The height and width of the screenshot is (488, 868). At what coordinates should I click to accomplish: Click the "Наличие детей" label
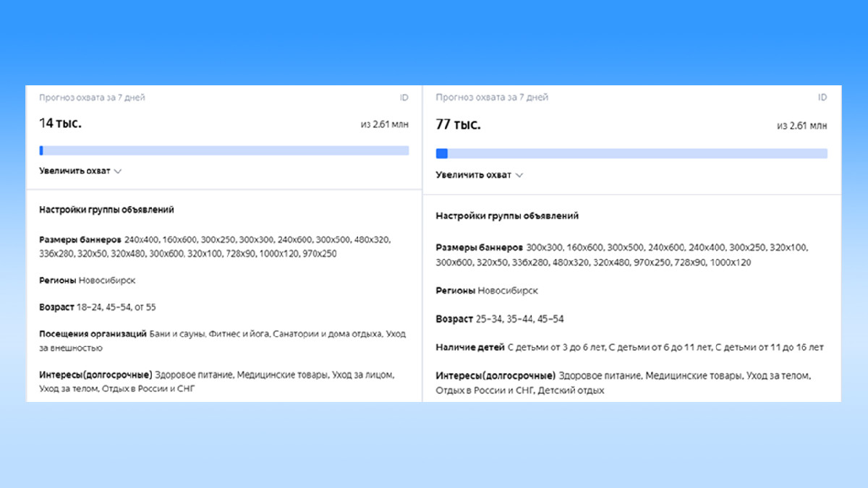[469, 348]
